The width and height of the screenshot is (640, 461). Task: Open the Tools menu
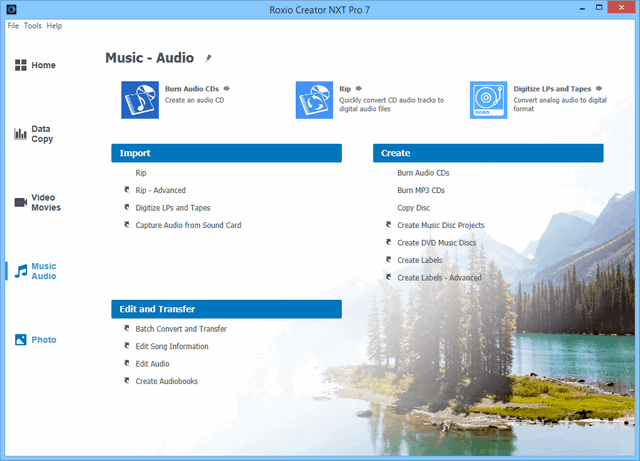tap(33, 25)
